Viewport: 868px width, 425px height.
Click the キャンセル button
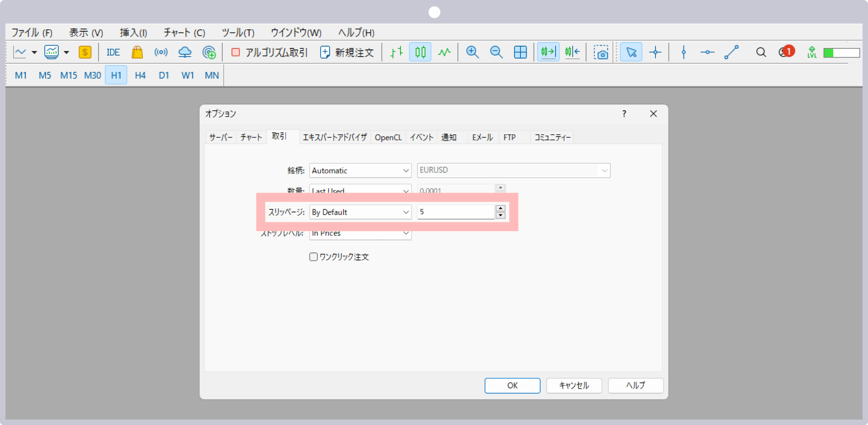[x=574, y=386]
